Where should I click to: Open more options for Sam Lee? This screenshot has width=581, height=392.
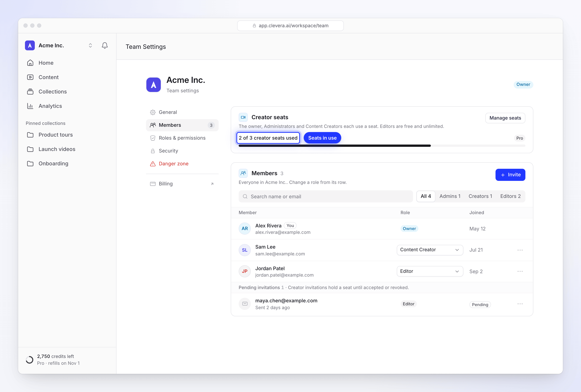click(x=520, y=250)
